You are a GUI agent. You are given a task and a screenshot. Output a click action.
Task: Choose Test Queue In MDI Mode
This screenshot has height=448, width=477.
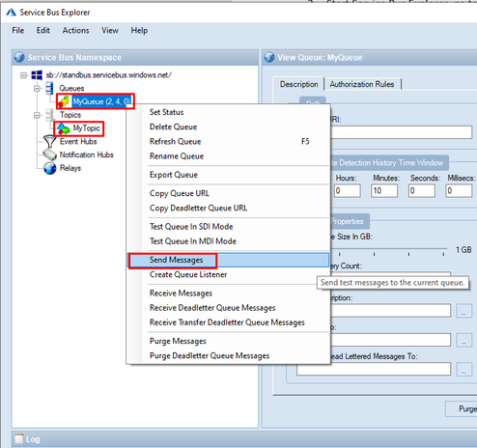tap(229, 241)
